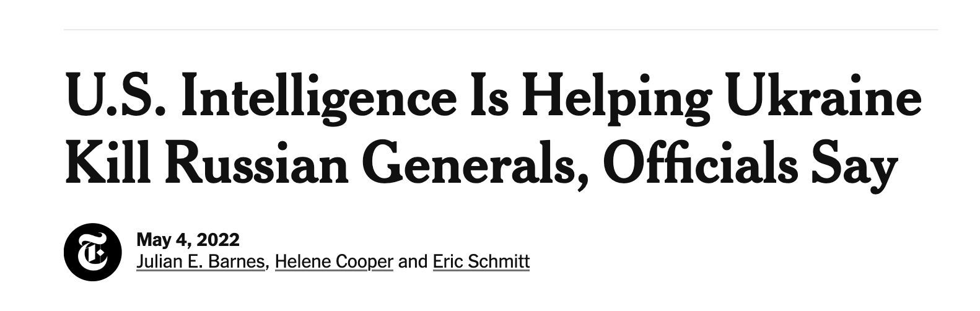The width and height of the screenshot is (980, 311).
Task: Click the horizontal divider line above headline
Action: click(501, 29)
